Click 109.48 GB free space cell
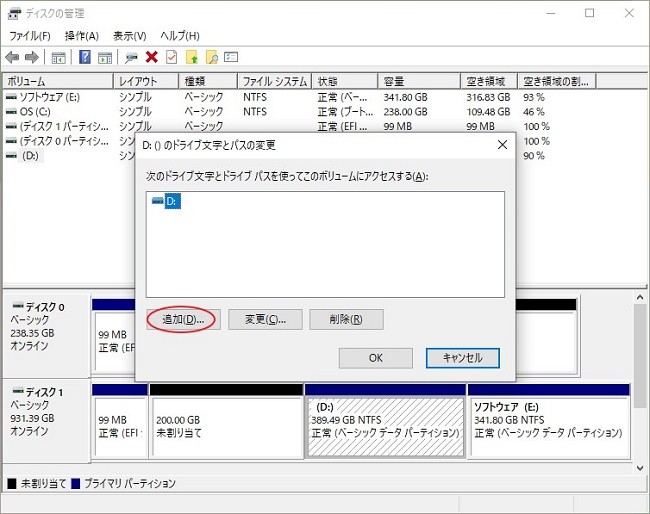The image size is (650, 514). tap(488, 112)
